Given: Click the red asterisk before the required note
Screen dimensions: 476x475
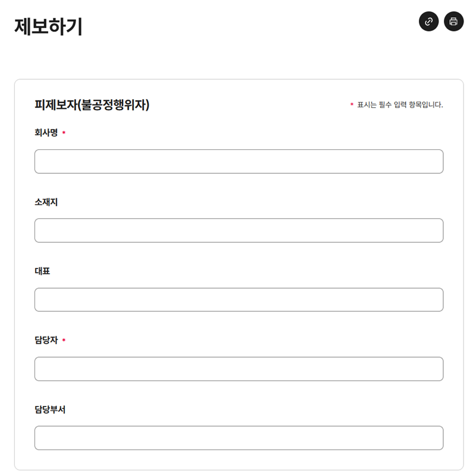Looking at the screenshot, I should [352, 104].
